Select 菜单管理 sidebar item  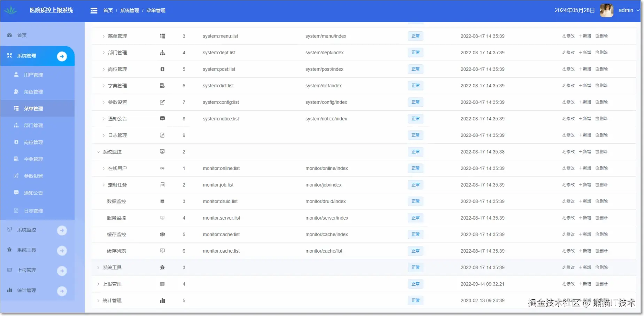pyautogui.click(x=37, y=108)
